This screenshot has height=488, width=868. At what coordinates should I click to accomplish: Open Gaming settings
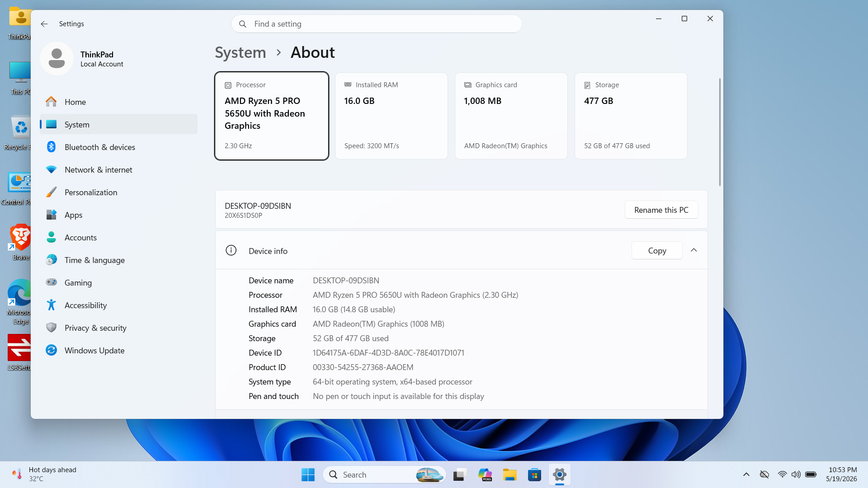118,282
